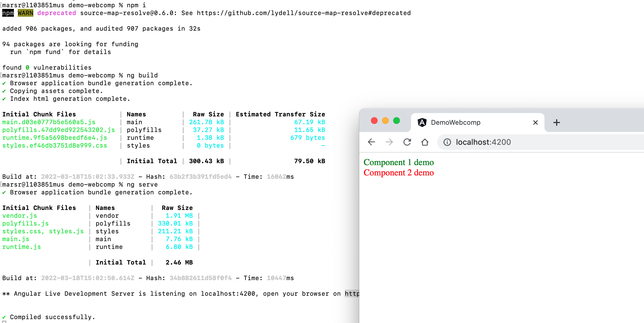Reload the localhost:4200 page
This screenshot has height=323, width=644.
407,142
